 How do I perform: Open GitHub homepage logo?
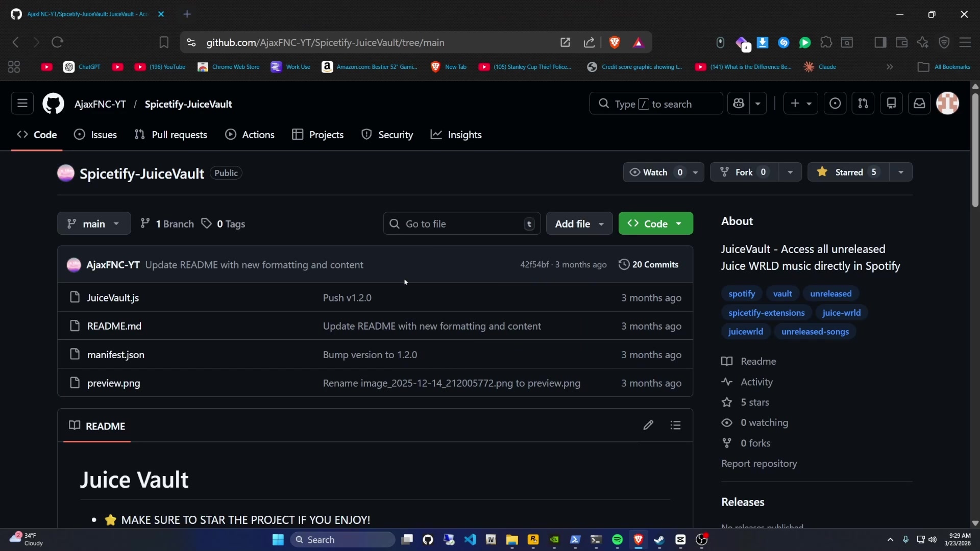point(53,104)
